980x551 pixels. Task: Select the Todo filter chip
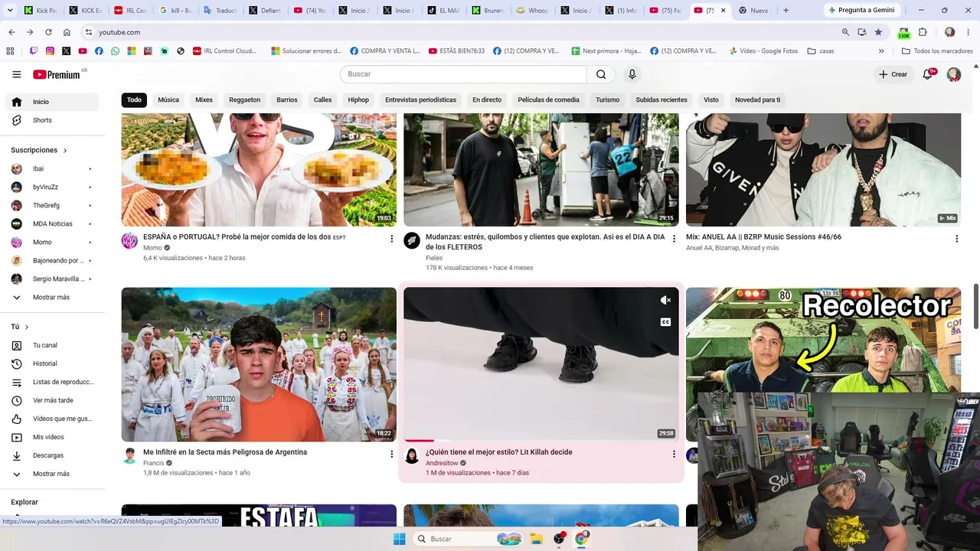(134, 99)
